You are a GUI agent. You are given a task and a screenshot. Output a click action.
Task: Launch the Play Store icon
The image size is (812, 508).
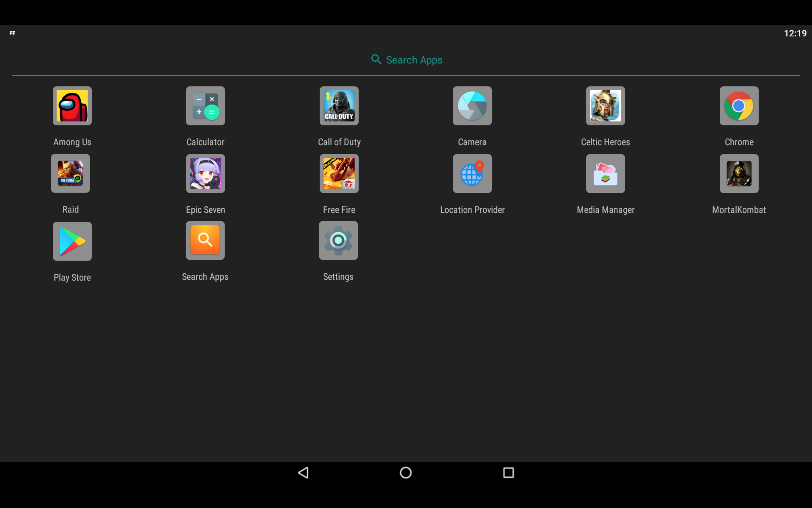point(72,241)
